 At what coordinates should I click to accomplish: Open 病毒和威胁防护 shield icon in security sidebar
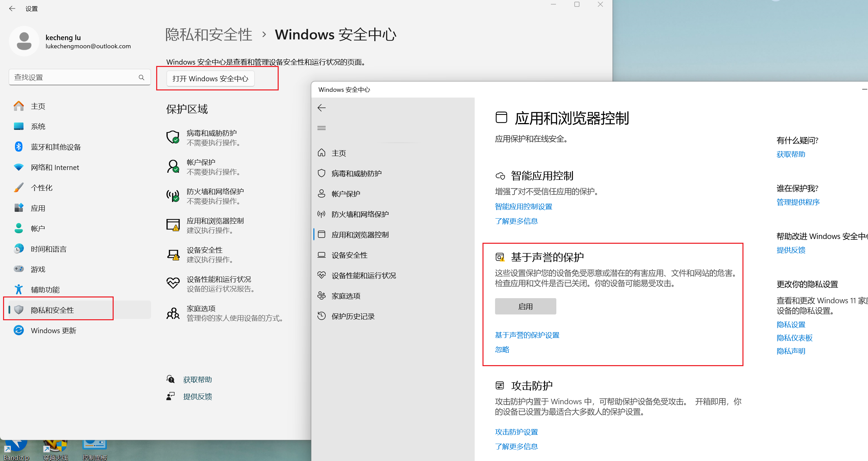321,173
